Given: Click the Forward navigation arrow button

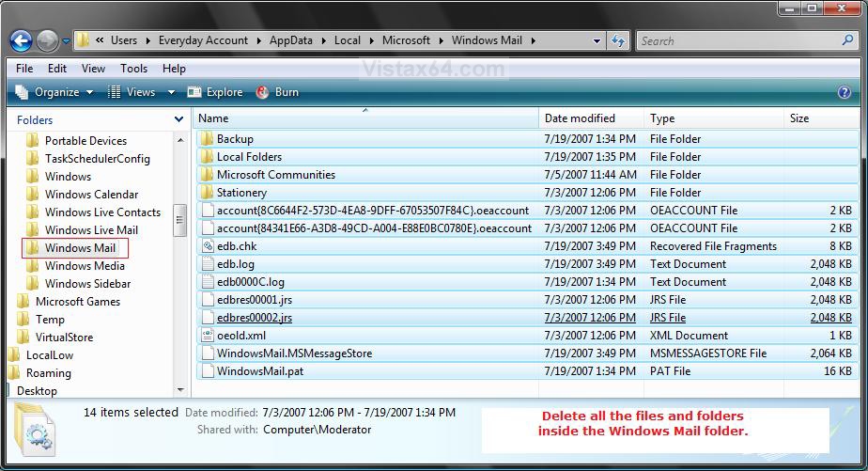Looking at the screenshot, I should (47, 40).
